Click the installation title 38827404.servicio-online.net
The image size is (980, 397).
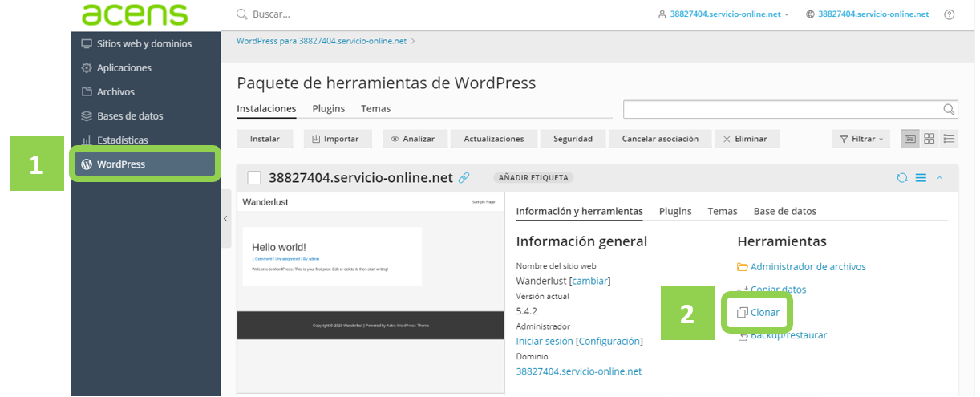pos(361,178)
